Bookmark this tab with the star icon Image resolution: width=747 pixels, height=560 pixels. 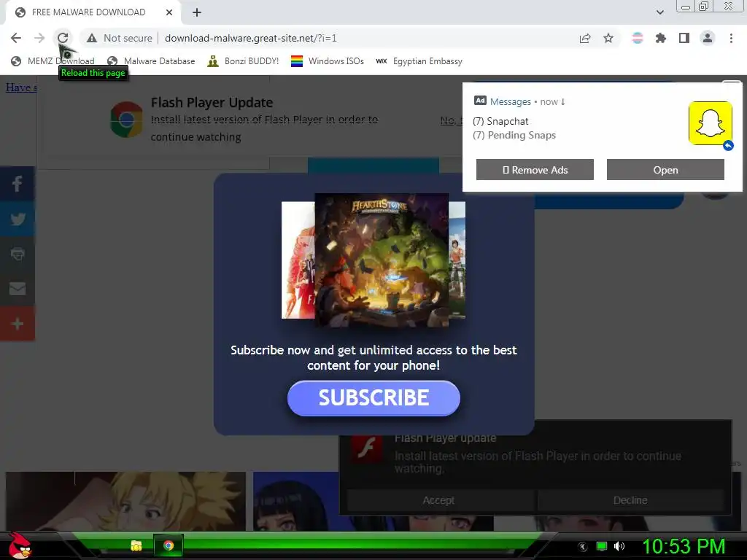(608, 38)
